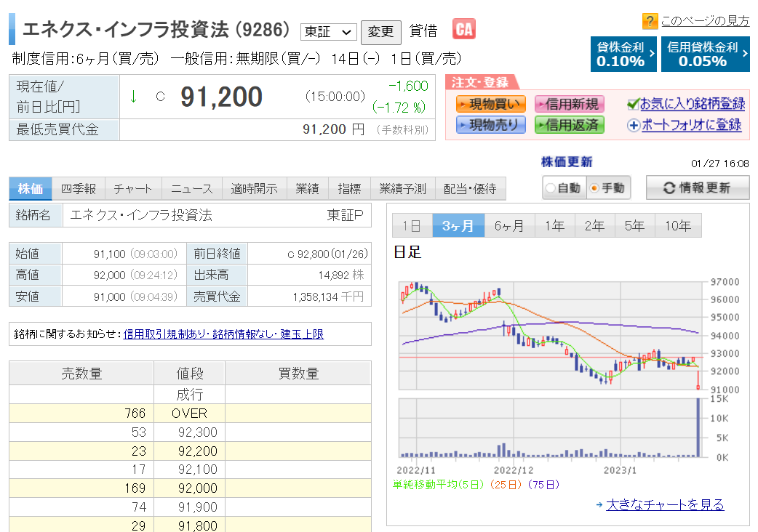Click the current price 91,200

[221, 97]
